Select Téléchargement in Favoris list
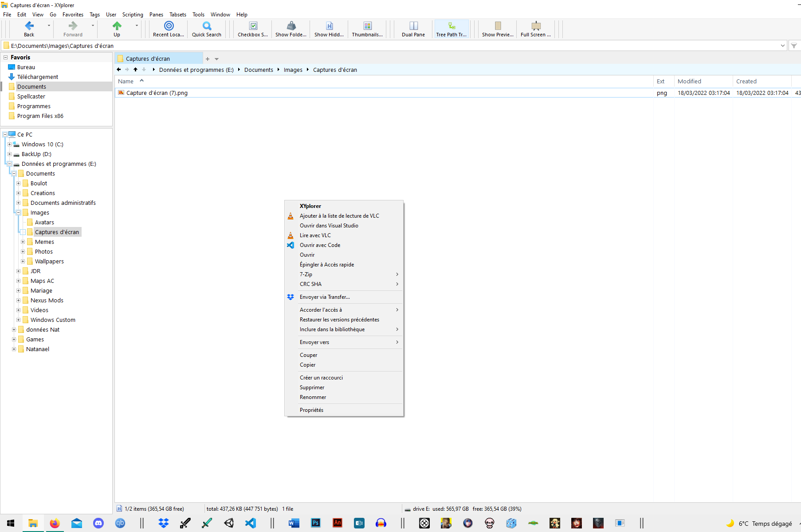The height and width of the screenshot is (532, 801). pos(38,77)
